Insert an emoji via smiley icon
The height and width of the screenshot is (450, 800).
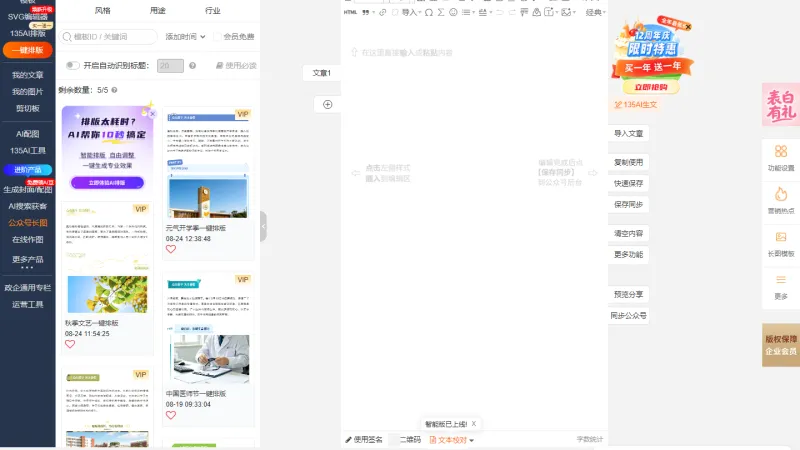coord(453,12)
